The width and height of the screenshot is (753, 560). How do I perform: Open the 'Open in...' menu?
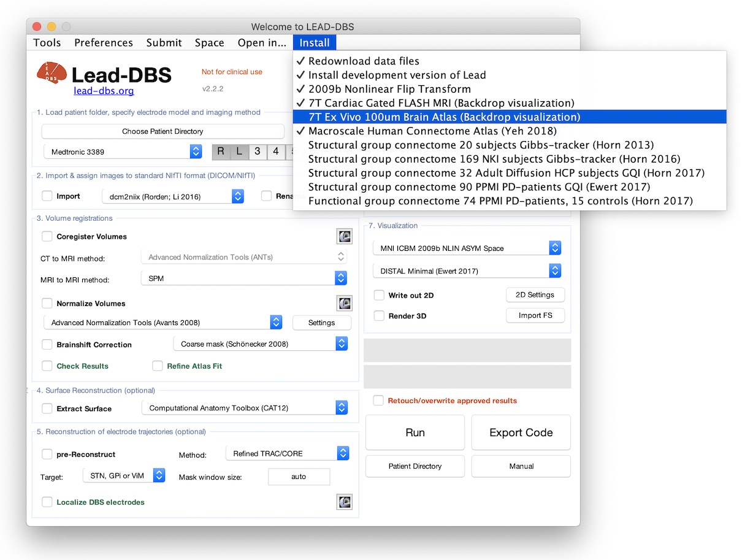click(262, 42)
